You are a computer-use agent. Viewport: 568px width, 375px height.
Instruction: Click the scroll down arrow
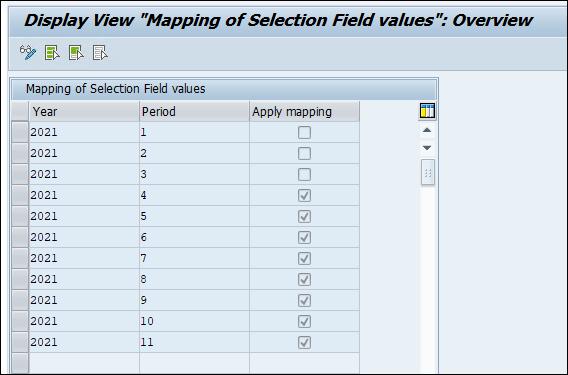427,147
